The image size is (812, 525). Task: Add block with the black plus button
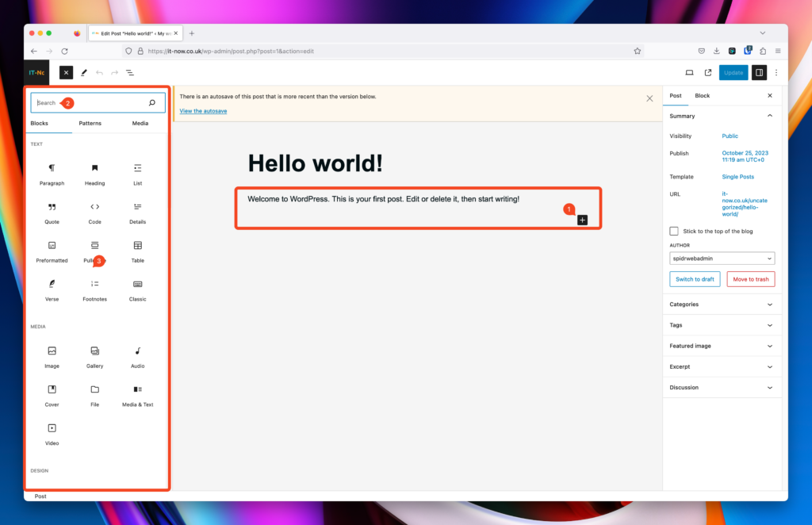pos(583,220)
